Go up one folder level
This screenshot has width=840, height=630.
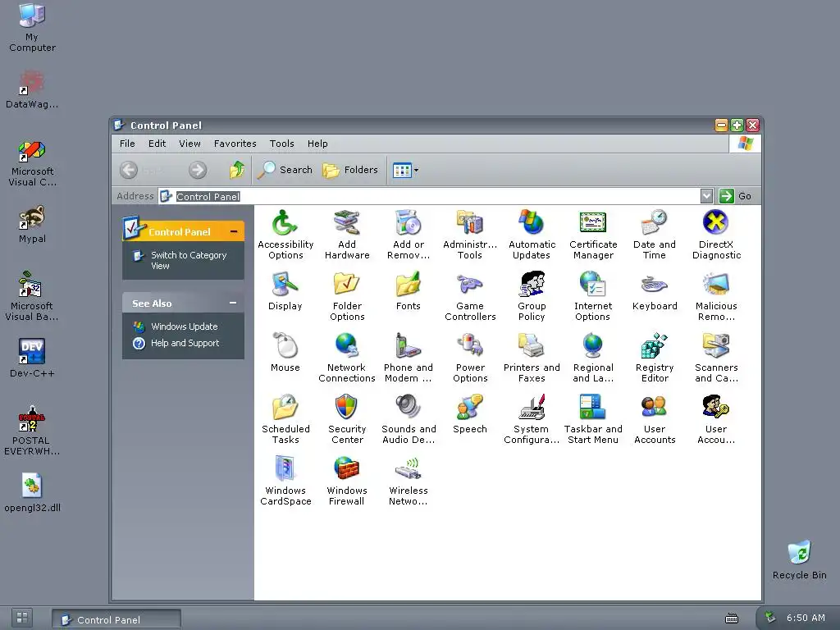[x=237, y=170]
